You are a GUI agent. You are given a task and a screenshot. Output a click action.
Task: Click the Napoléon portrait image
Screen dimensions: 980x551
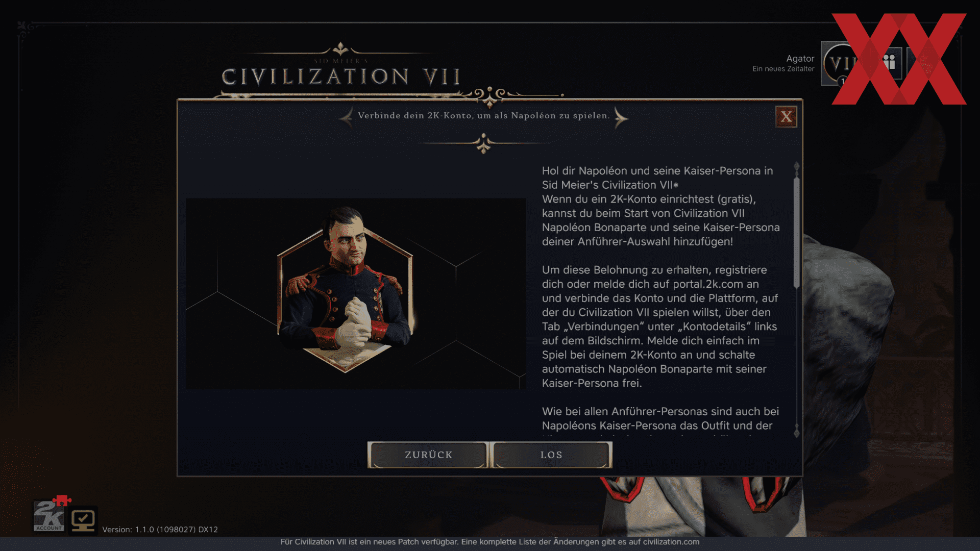point(356,293)
